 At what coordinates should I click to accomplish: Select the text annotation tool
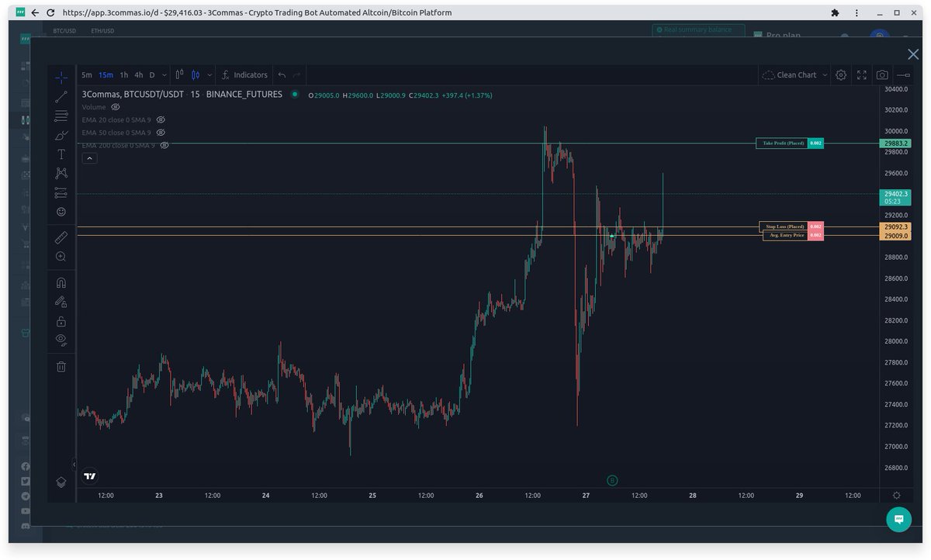[61, 154]
